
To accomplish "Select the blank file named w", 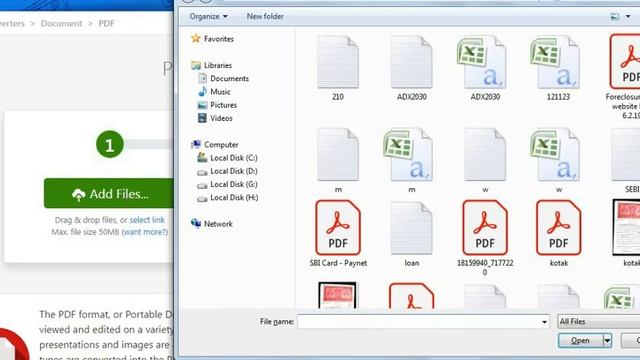I will coord(485,160).
